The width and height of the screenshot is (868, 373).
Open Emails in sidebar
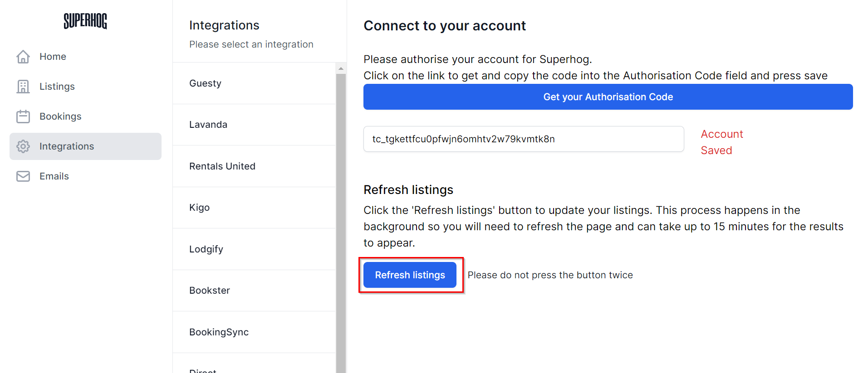click(x=85, y=176)
